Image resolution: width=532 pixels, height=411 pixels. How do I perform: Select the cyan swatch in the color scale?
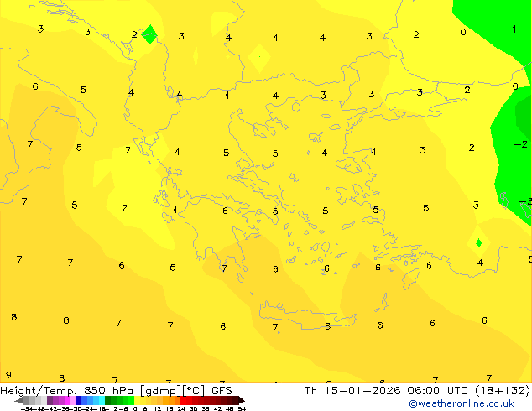pos(102,400)
